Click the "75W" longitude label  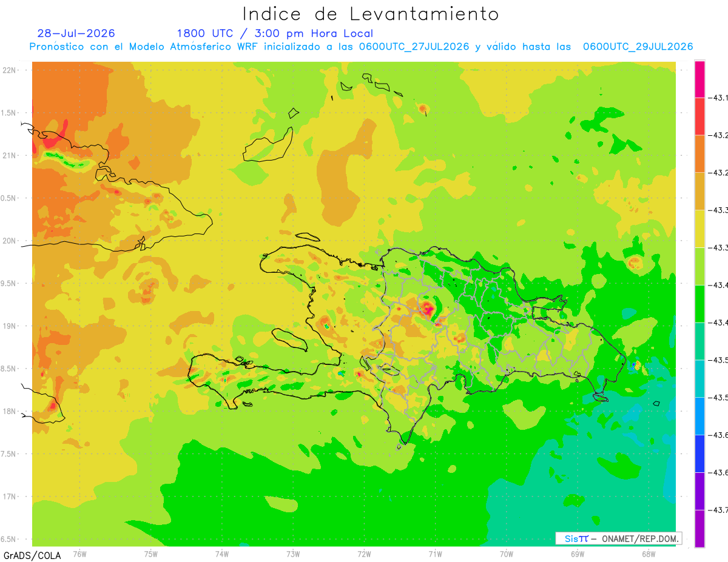coord(150,554)
